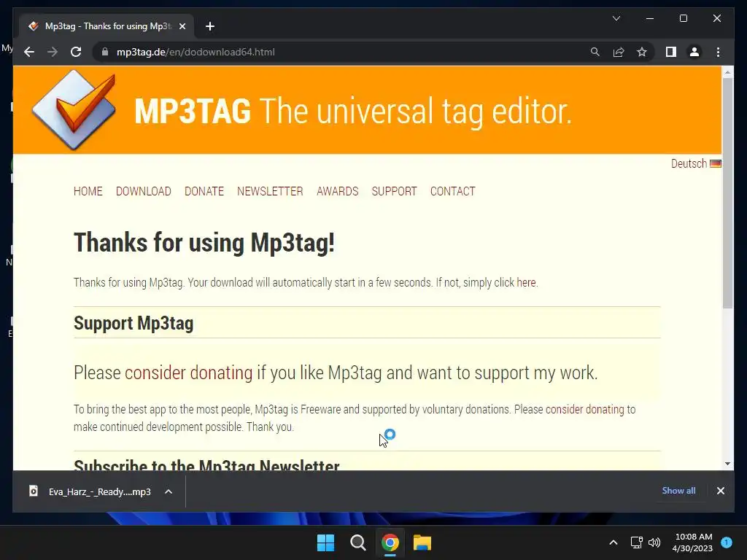This screenshot has width=747, height=560.
Task: Click the 'Support Mp3tag' heading
Action: [133, 323]
